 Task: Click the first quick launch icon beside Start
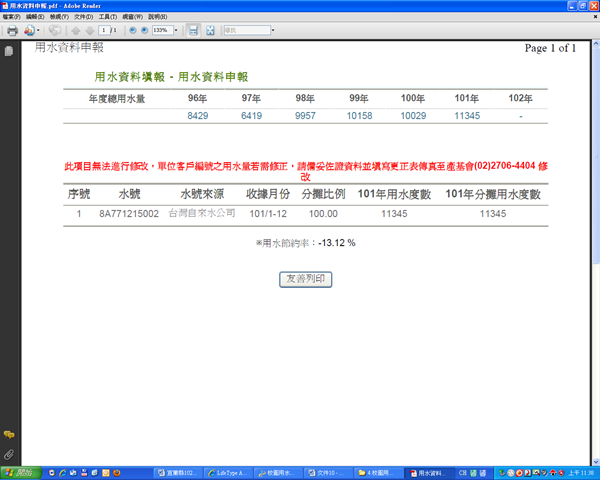[x=52, y=473]
